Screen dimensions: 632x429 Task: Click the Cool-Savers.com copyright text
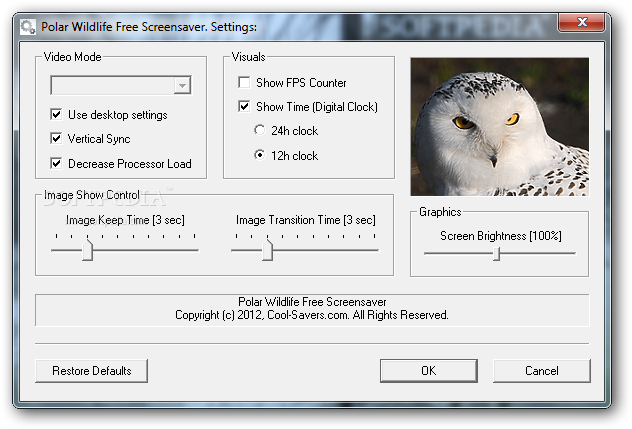click(312, 315)
